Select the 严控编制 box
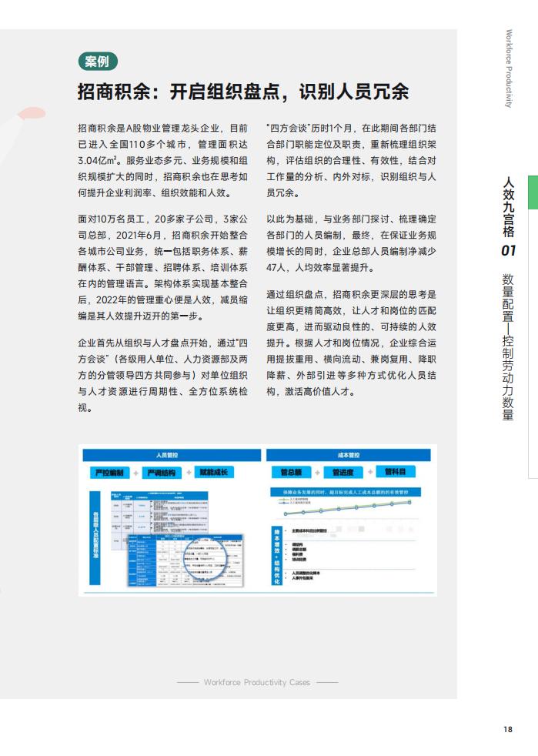Viewport: 538px width, 756px height. point(110,473)
